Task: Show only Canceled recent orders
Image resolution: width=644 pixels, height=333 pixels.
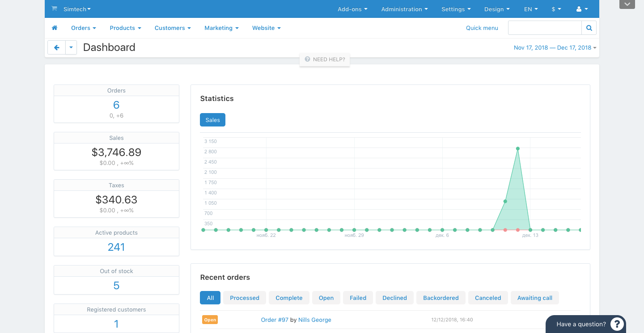Action: pyautogui.click(x=488, y=298)
